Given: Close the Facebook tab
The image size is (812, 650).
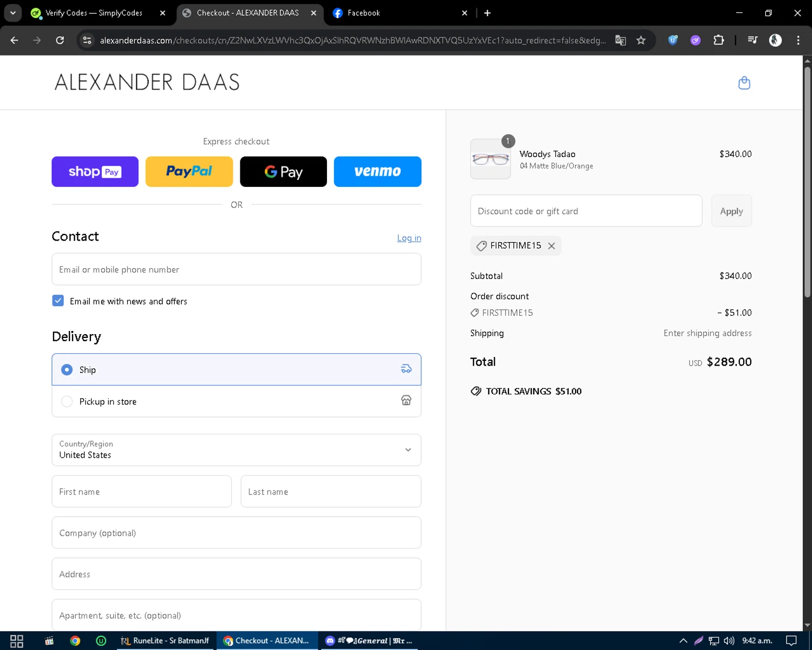Looking at the screenshot, I should (464, 13).
